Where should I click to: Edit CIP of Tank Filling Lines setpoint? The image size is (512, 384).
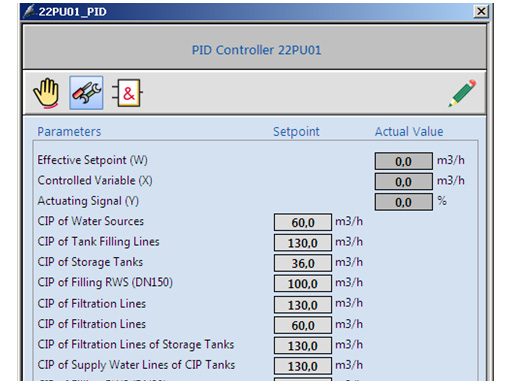click(x=303, y=243)
